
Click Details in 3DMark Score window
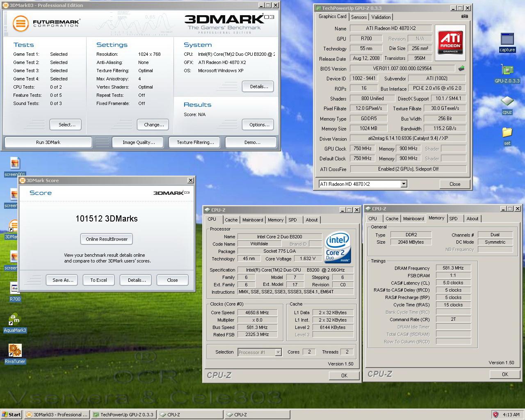coord(136,280)
